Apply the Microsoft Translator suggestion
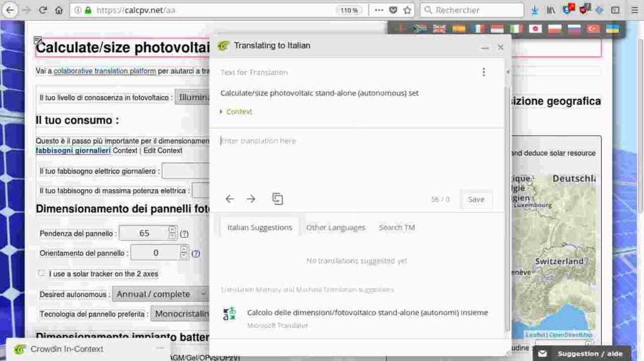The width and height of the screenshot is (644, 361). [x=367, y=313]
